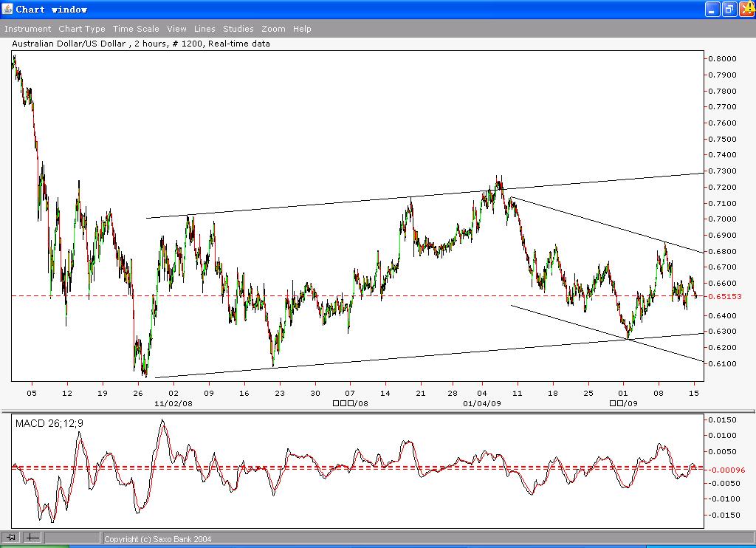Open the Help menu
Viewport: 756px width, 548px height.
point(302,29)
